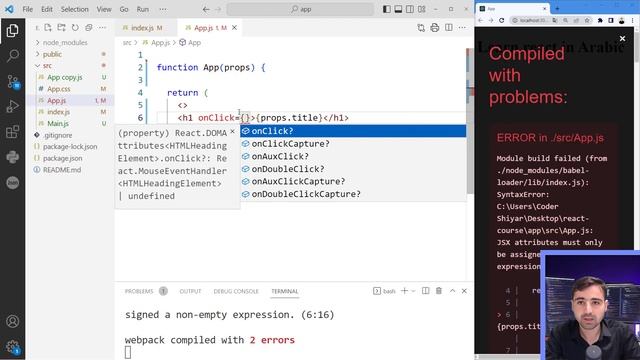The image size is (640, 360).
Task: Expand the node_modules folder
Action: [65, 42]
